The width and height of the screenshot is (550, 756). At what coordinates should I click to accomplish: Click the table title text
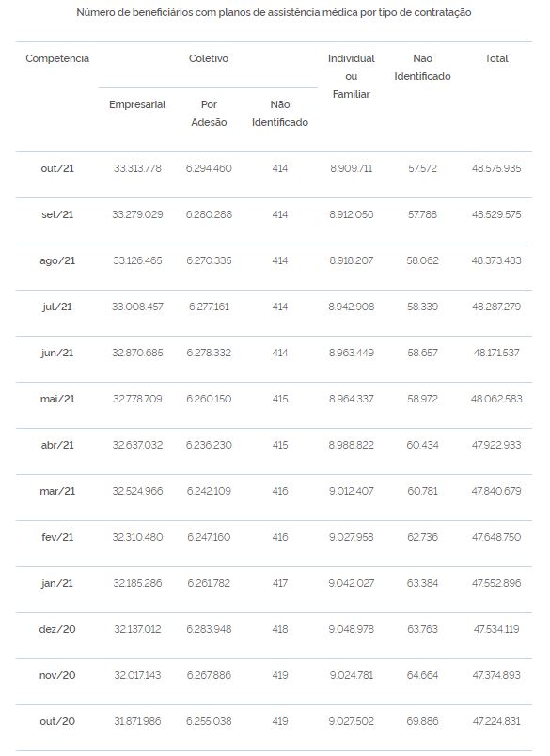pos(274,12)
